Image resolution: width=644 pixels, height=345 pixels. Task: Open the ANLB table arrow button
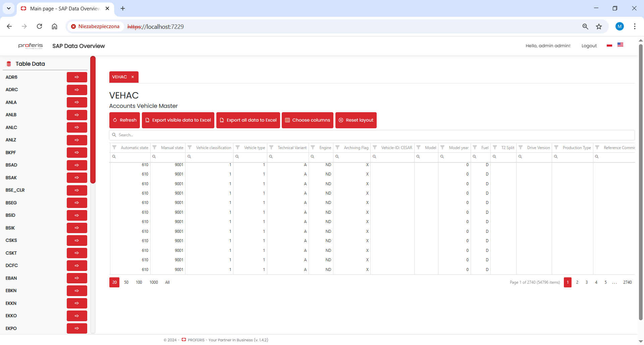(x=77, y=115)
